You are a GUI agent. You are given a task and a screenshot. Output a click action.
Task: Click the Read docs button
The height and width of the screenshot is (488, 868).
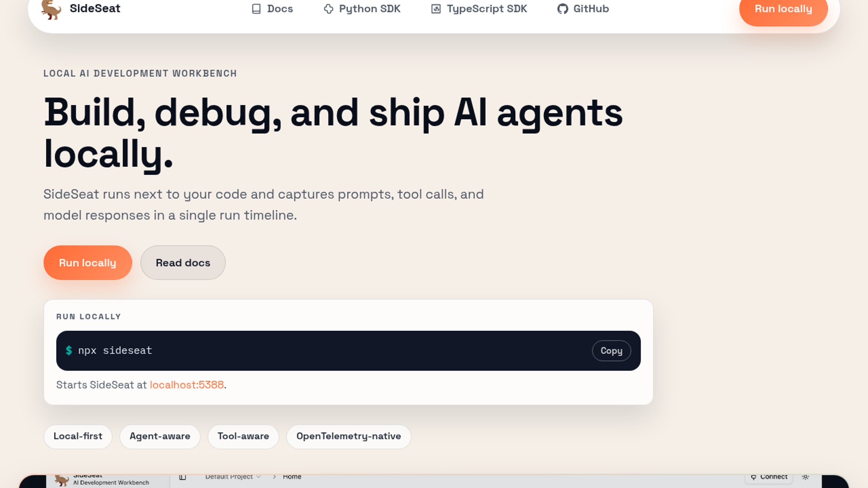coord(183,263)
